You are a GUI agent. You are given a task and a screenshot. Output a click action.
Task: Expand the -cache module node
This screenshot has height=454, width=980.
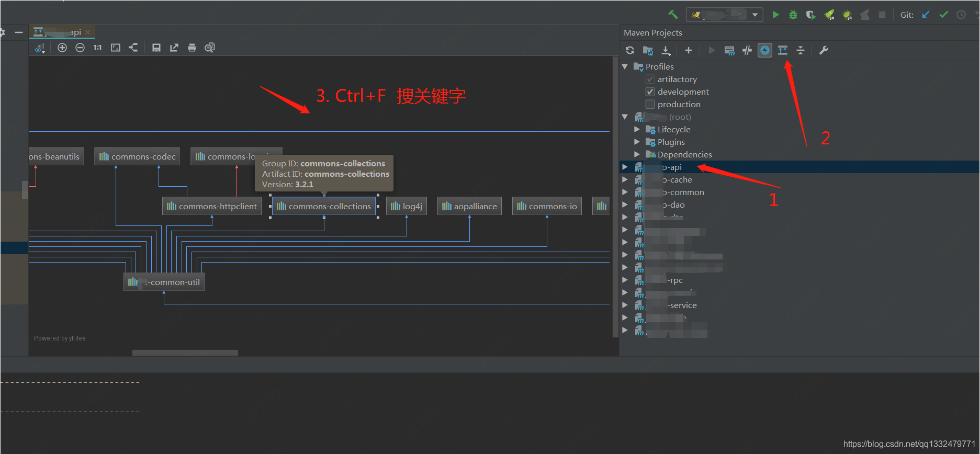click(625, 179)
